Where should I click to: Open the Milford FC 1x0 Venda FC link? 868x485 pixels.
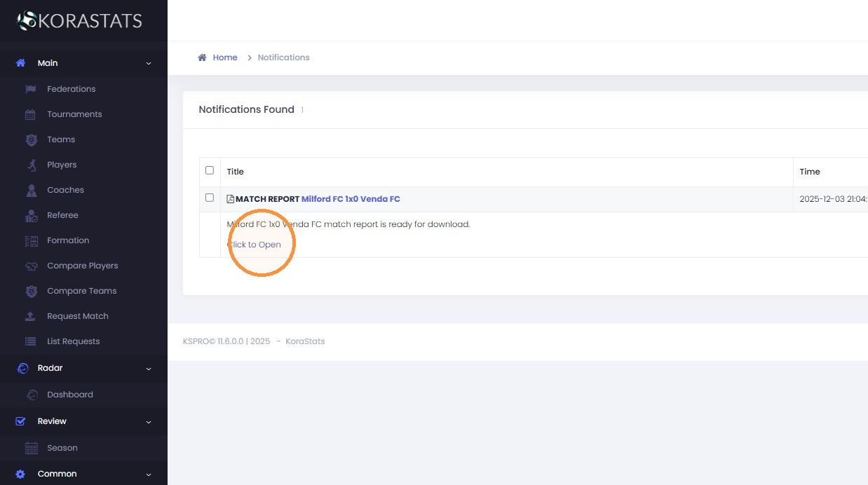click(x=351, y=199)
